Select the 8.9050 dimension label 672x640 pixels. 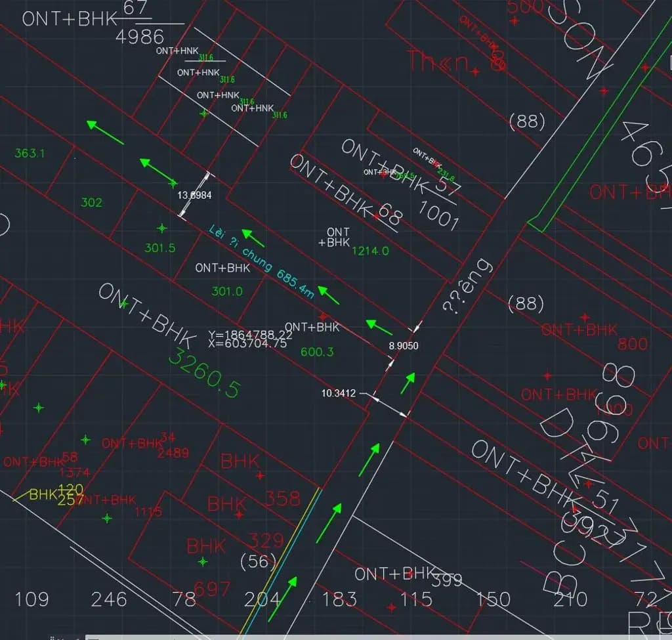click(404, 345)
